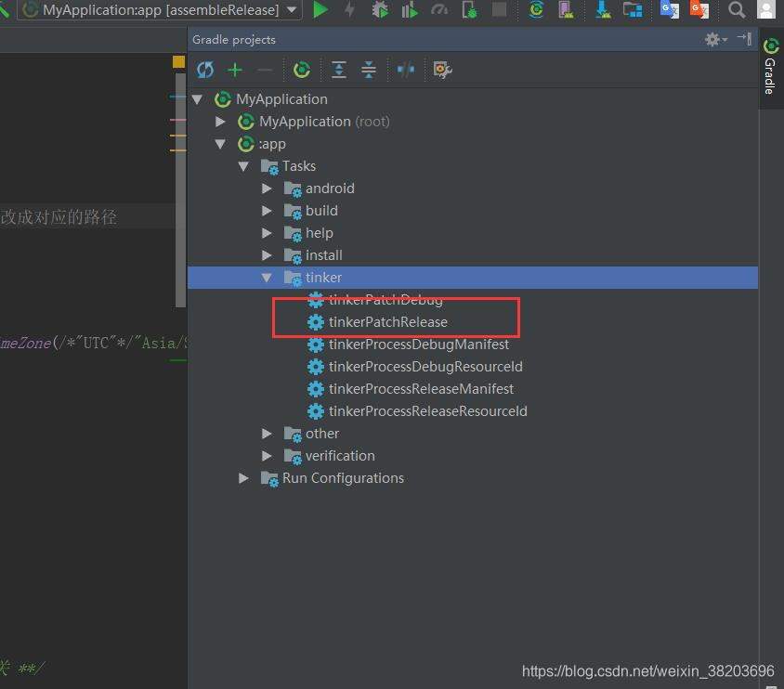Viewport: 784px width, 689px height.
Task: Open Gradle settings wrench icon
Action: (442, 70)
